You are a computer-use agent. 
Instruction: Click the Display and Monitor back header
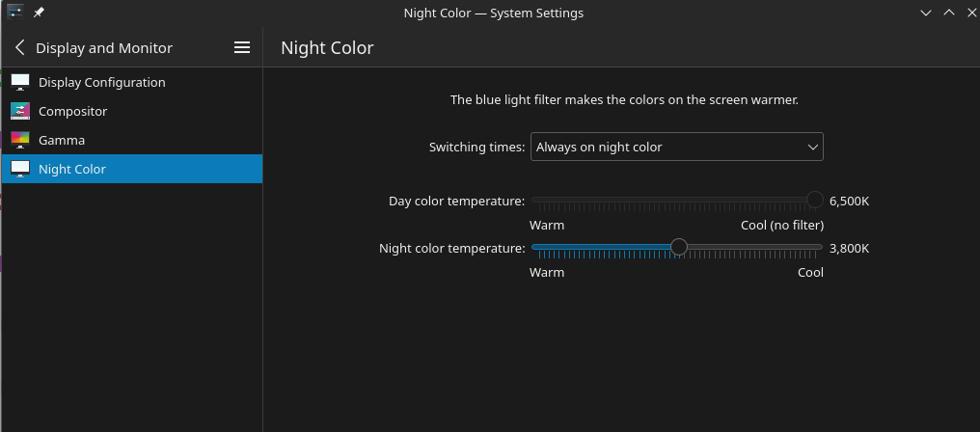coord(104,47)
